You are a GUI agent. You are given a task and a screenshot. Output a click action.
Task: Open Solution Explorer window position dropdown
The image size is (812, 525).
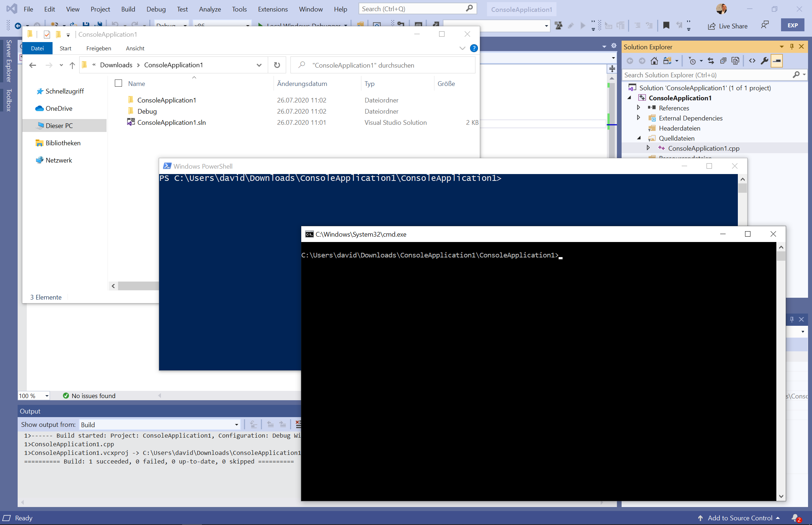[781, 47]
